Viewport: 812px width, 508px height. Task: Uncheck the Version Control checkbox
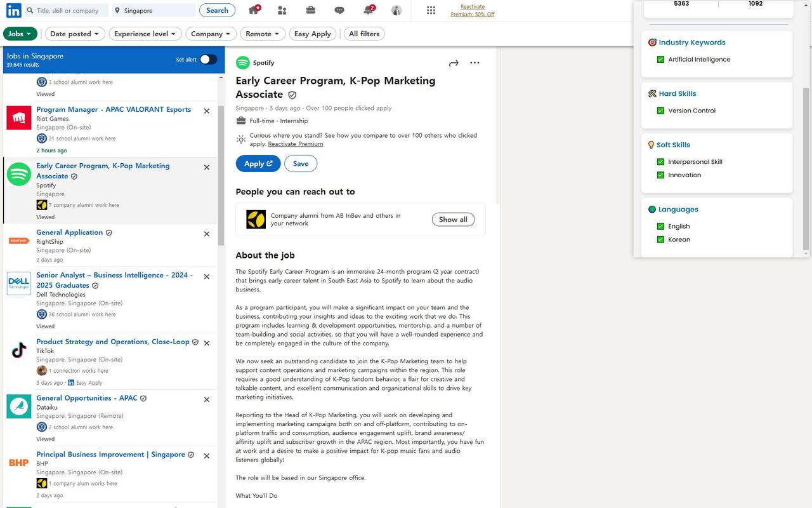[x=660, y=110]
